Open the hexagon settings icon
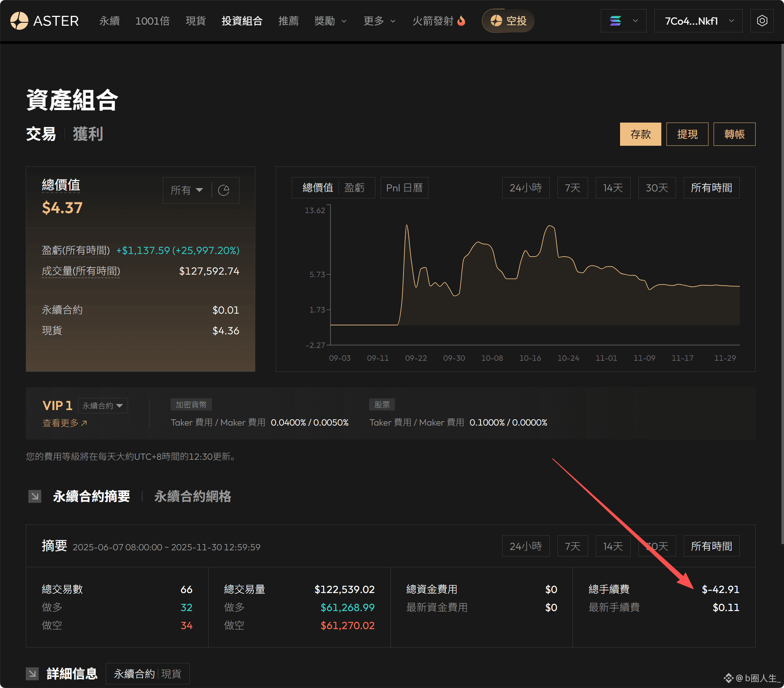Screen dimensions: 784x688 pyautogui.click(x=762, y=21)
